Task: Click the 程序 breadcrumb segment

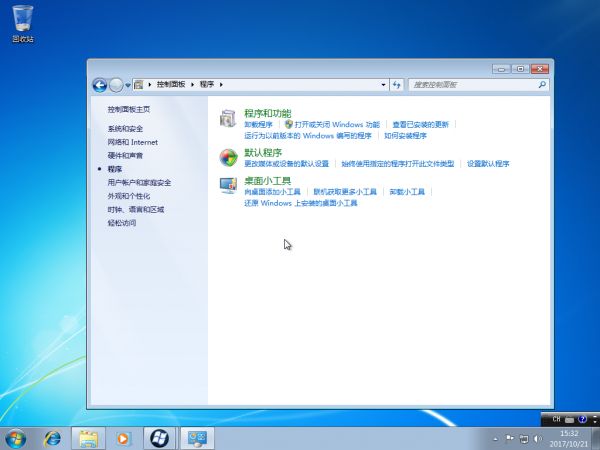Action: [207, 85]
